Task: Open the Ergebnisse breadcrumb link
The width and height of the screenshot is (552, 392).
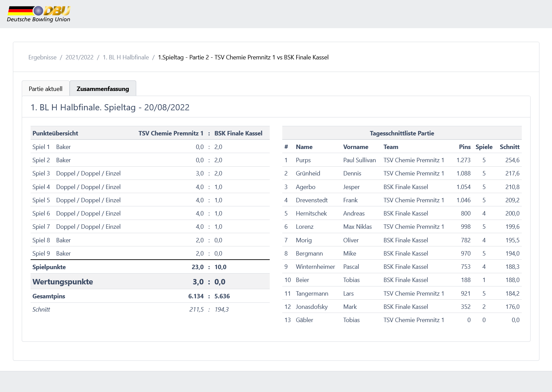Action: (x=42, y=57)
